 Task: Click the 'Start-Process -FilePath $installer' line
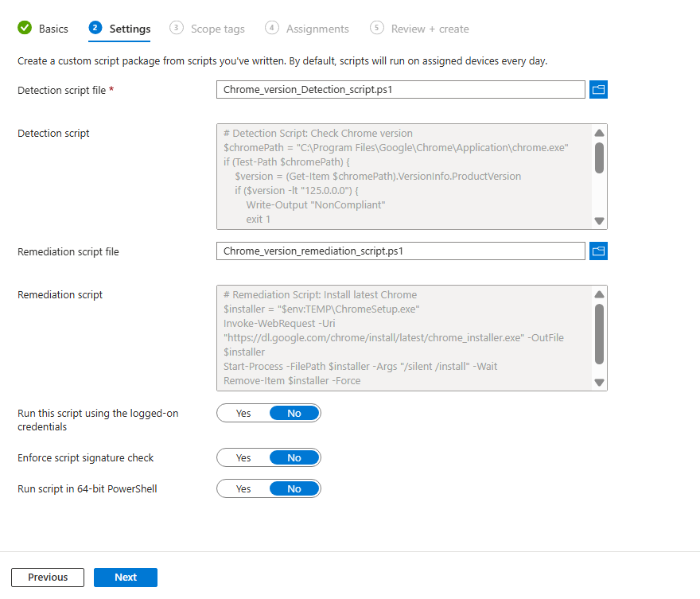pos(360,367)
